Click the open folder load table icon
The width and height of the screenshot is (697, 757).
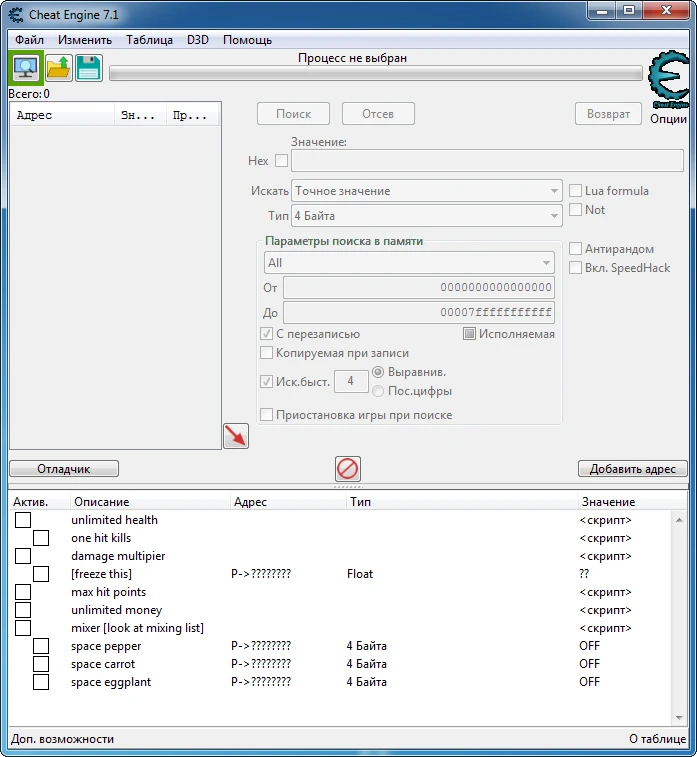click(59, 68)
